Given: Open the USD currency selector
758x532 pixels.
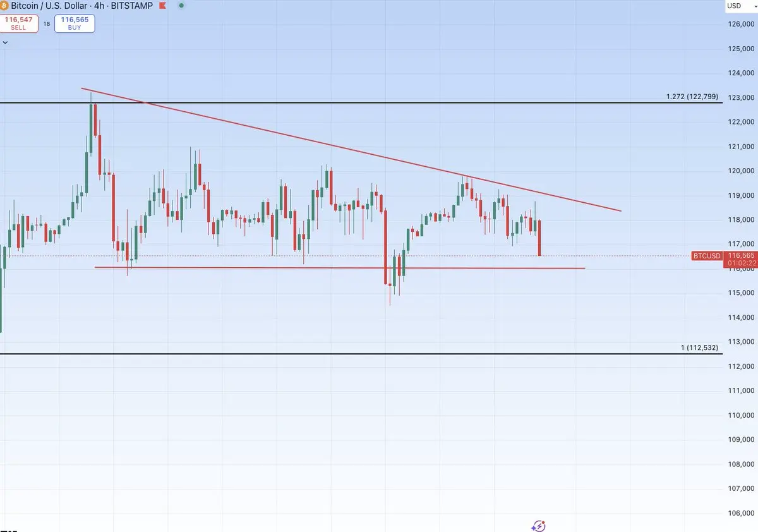Looking at the screenshot, I should (738, 6).
